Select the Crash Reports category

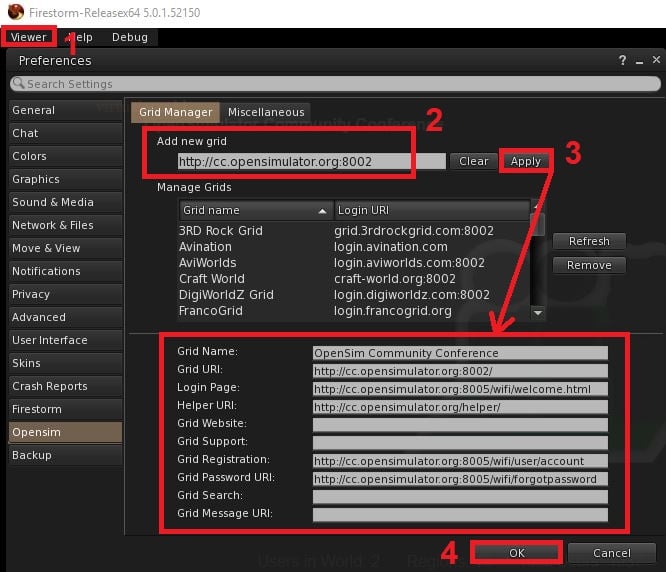66,386
